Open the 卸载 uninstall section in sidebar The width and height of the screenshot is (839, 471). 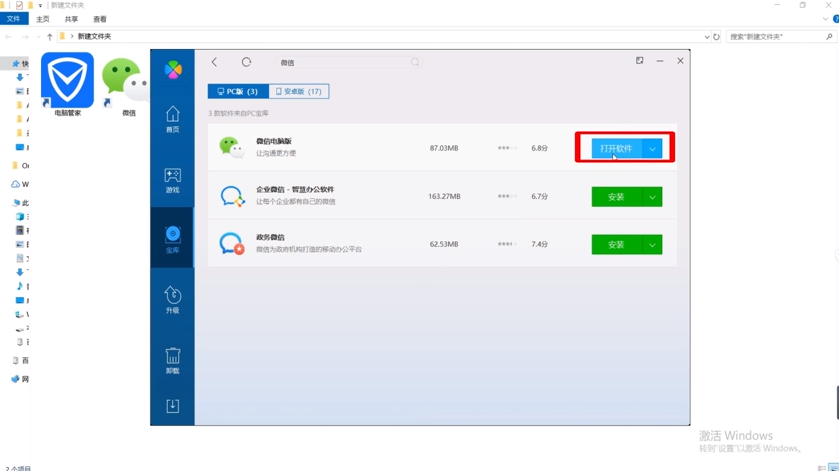[x=172, y=360]
